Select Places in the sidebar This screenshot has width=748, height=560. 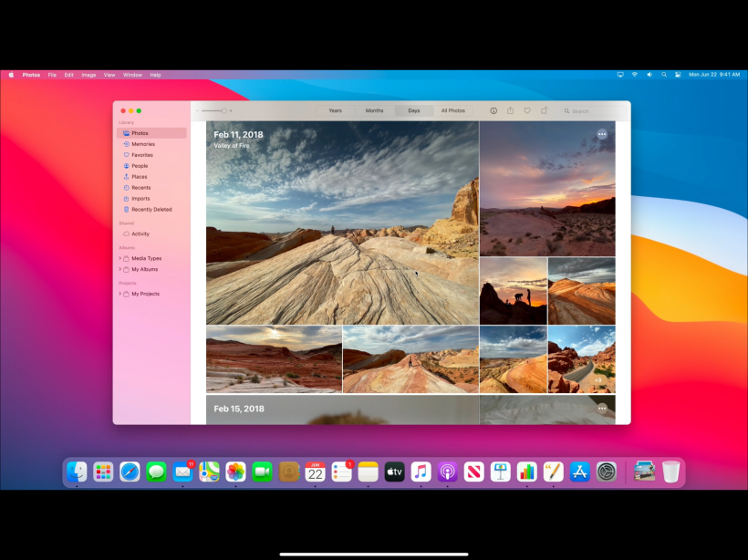click(139, 177)
